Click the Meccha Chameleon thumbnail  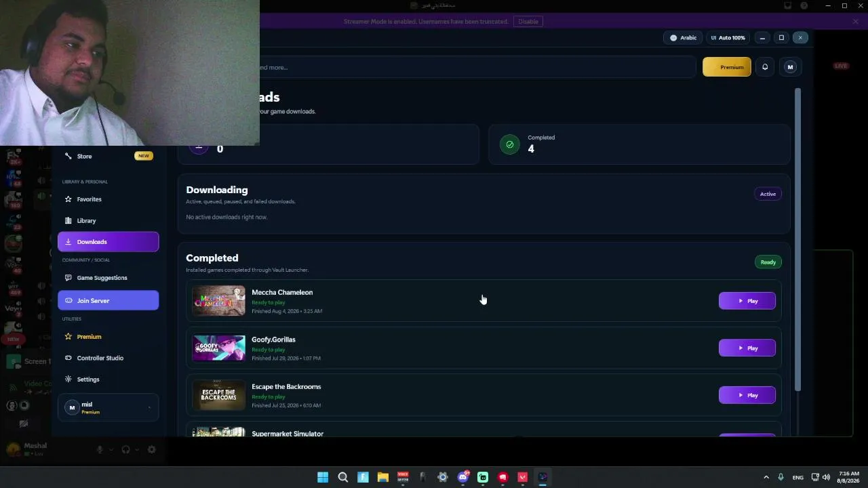pos(218,301)
